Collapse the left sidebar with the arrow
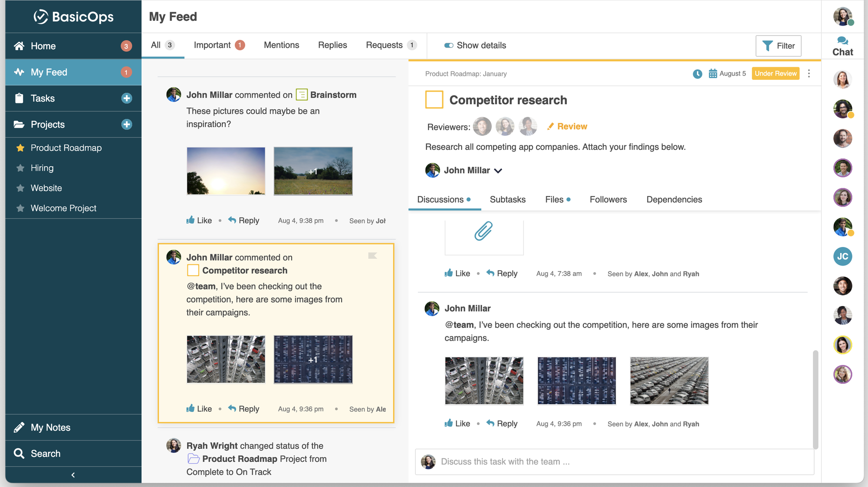The image size is (868, 487). click(x=73, y=475)
